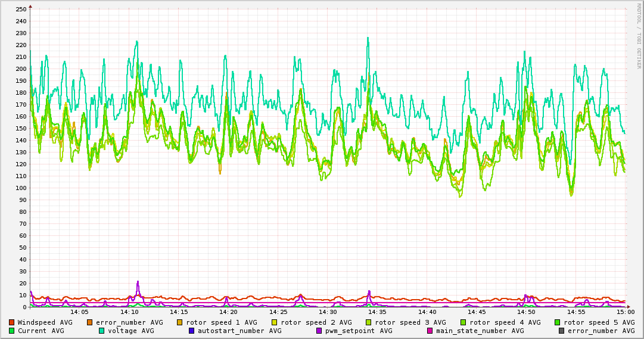Click the 14:55 time axis label
This screenshot has height=339, width=644.
click(x=576, y=312)
